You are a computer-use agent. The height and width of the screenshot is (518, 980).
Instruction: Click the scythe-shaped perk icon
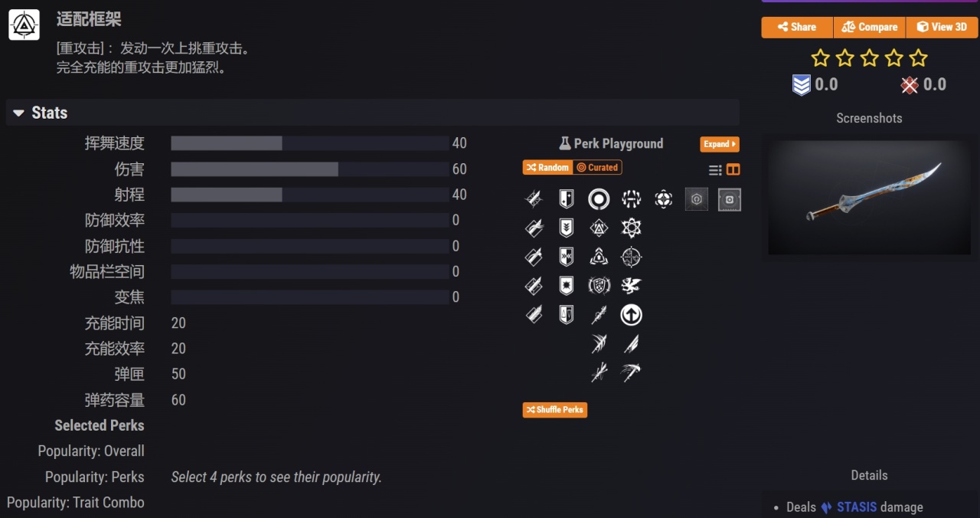(x=631, y=373)
